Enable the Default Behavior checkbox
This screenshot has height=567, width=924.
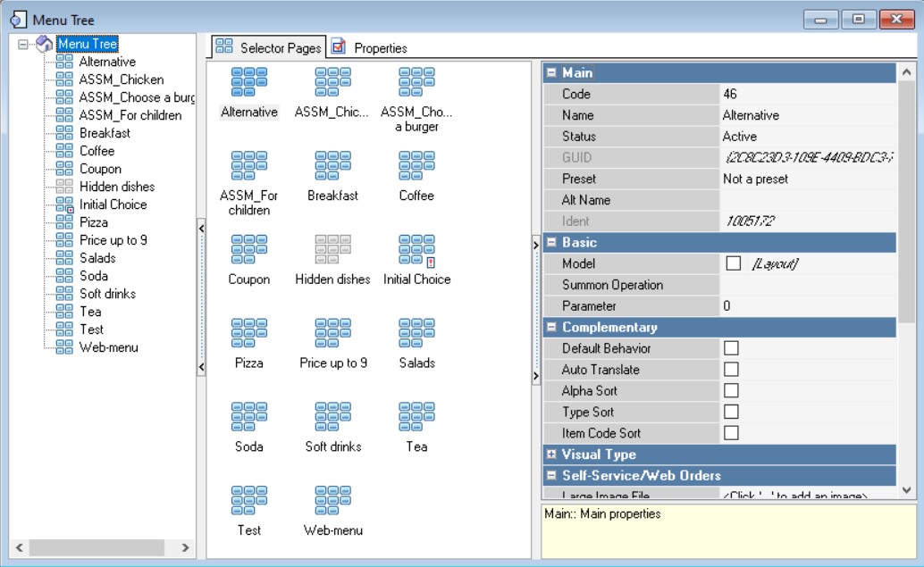pos(731,348)
